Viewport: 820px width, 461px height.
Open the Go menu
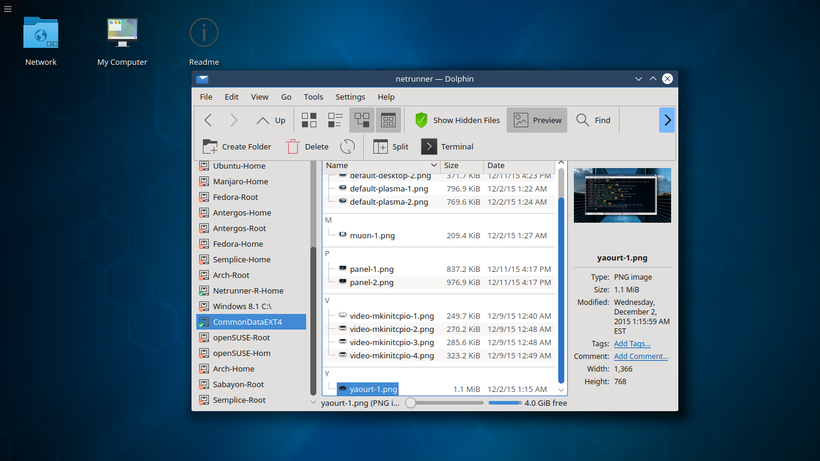pyautogui.click(x=286, y=97)
